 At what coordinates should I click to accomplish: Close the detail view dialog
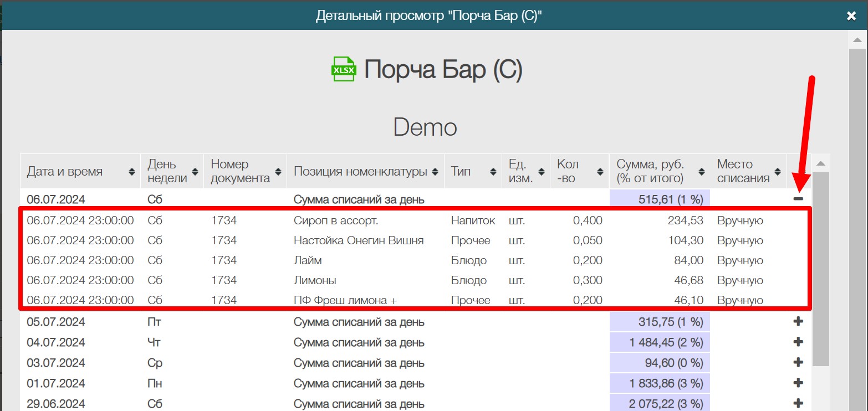coord(851,16)
